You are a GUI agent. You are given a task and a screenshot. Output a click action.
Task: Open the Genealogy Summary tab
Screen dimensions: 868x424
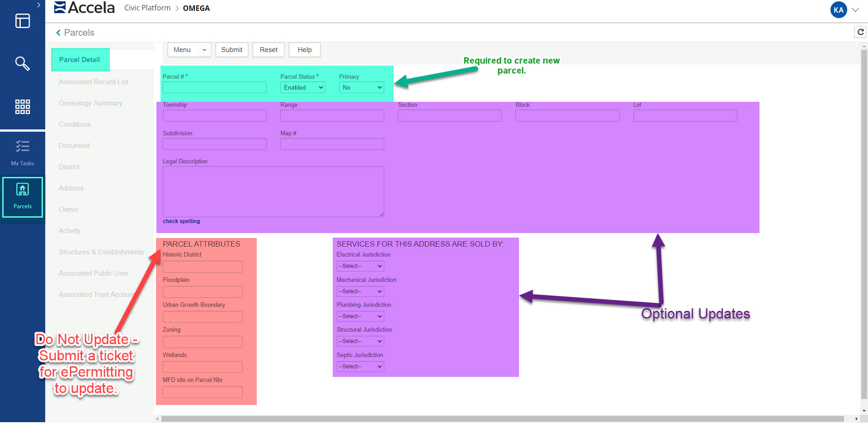pos(90,103)
